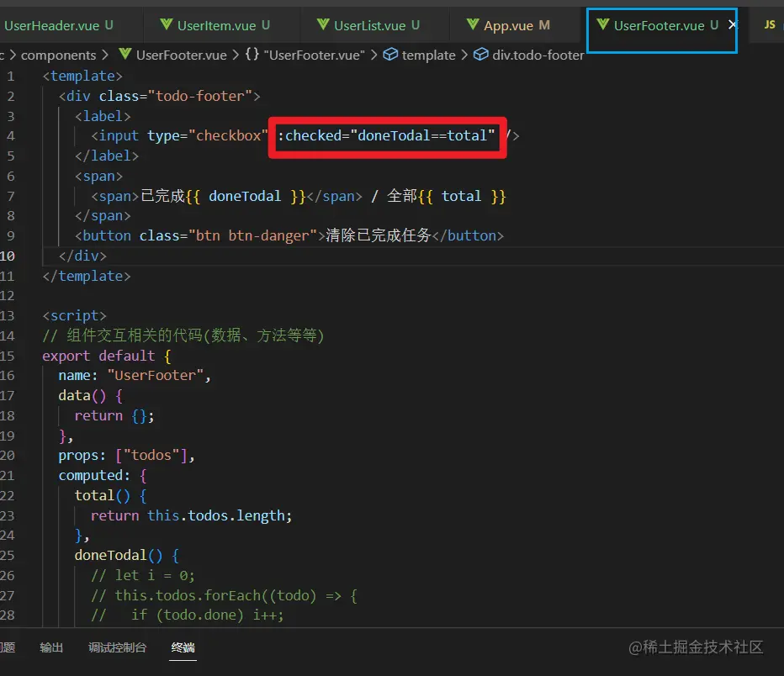The width and height of the screenshot is (784, 676).
Task: Open the JS file tab
Action: point(770,24)
